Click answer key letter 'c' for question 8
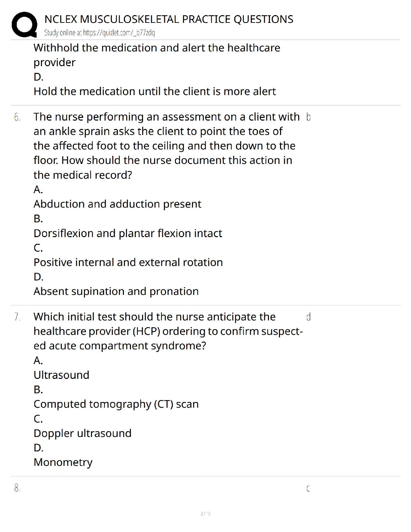 (x=308, y=489)
